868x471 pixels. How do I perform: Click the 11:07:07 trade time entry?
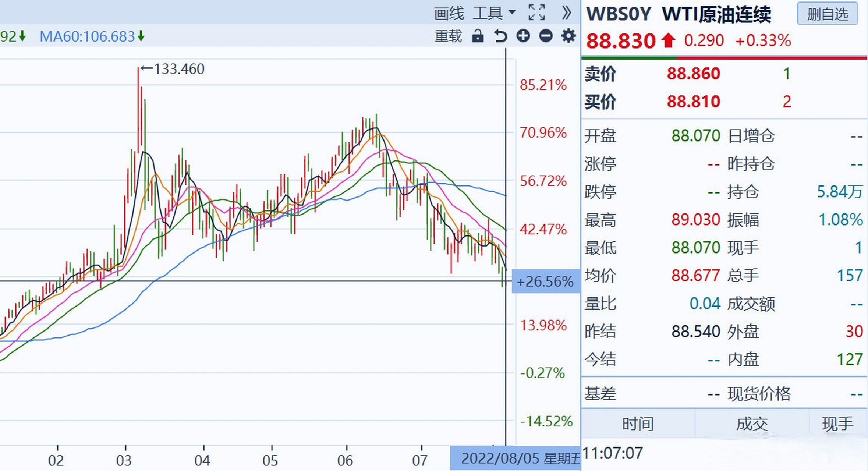click(x=613, y=453)
